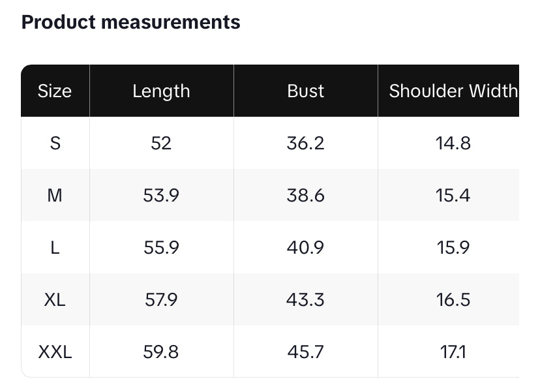Click the Length column header
The width and height of the screenshot is (540, 392).
tap(161, 91)
